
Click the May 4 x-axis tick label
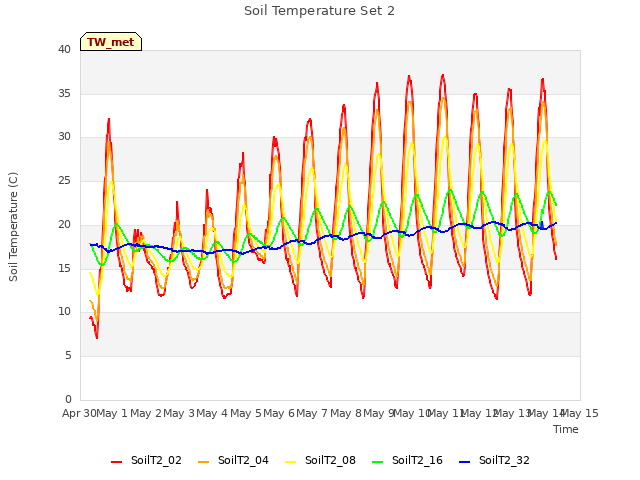point(212,413)
